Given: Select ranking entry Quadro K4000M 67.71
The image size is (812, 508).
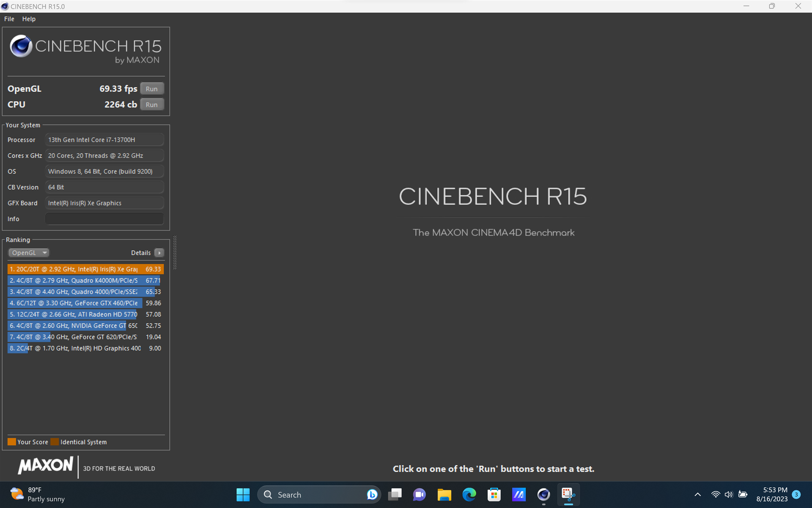Looking at the screenshot, I should tap(85, 280).
